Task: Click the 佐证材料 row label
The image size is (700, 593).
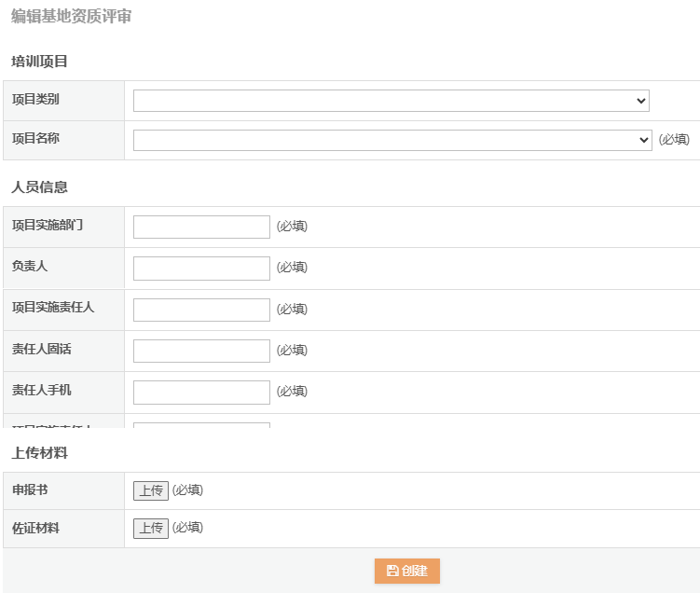Action: click(35, 528)
